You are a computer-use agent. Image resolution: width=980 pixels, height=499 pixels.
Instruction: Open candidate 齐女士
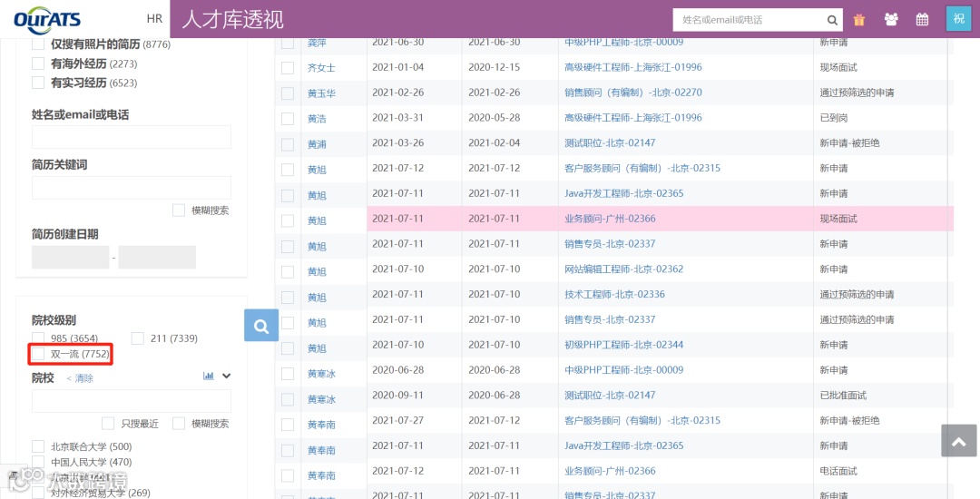tap(321, 67)
